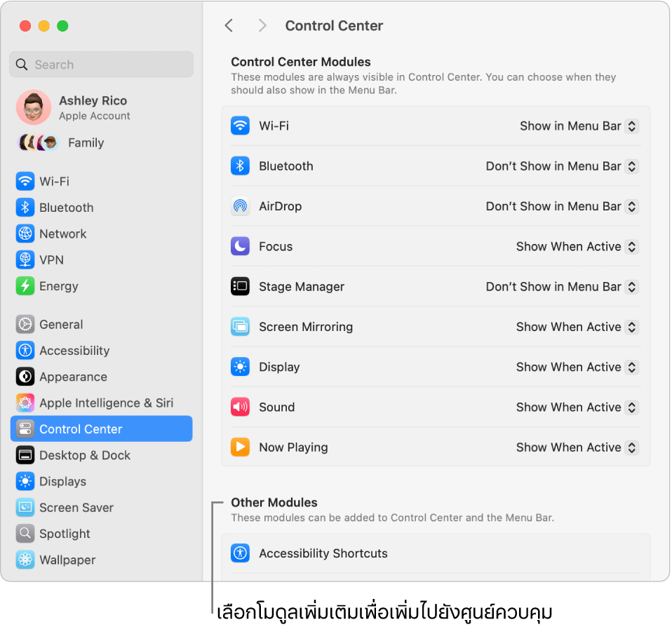Click the Stage Manager label in modules
Screen dimensions: 672x634
(302, 287)
